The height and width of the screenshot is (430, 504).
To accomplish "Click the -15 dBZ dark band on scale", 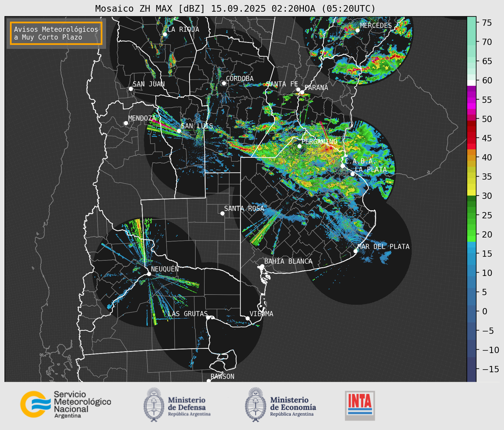I will (471, 369).
